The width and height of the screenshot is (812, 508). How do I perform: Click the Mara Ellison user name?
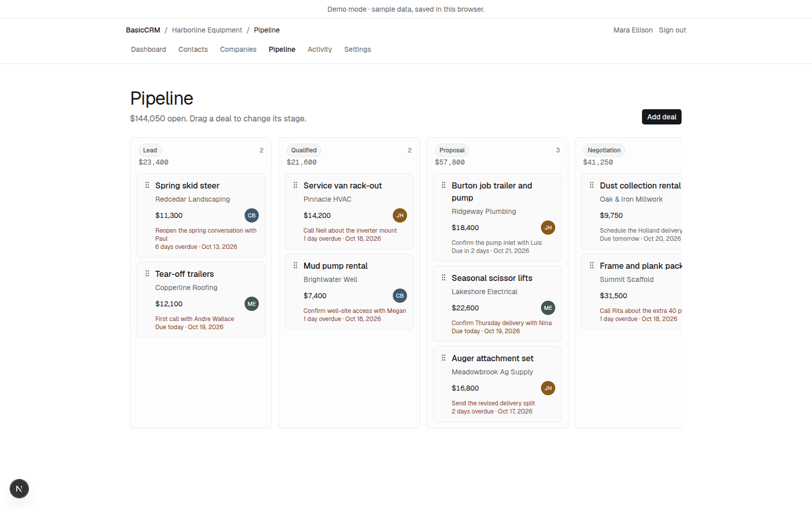pos(633,30)
